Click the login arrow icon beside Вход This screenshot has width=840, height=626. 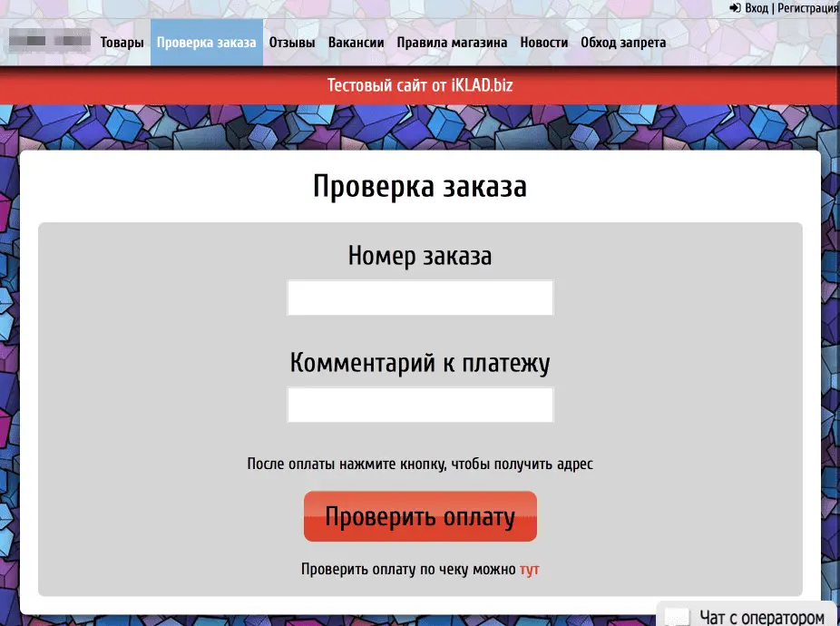(735, 8)
